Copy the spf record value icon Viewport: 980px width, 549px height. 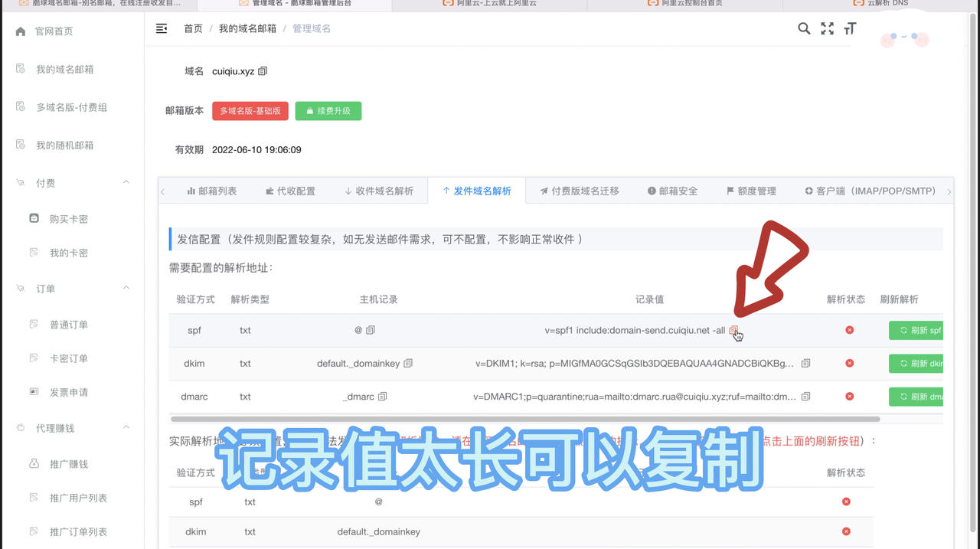point(733,330)
